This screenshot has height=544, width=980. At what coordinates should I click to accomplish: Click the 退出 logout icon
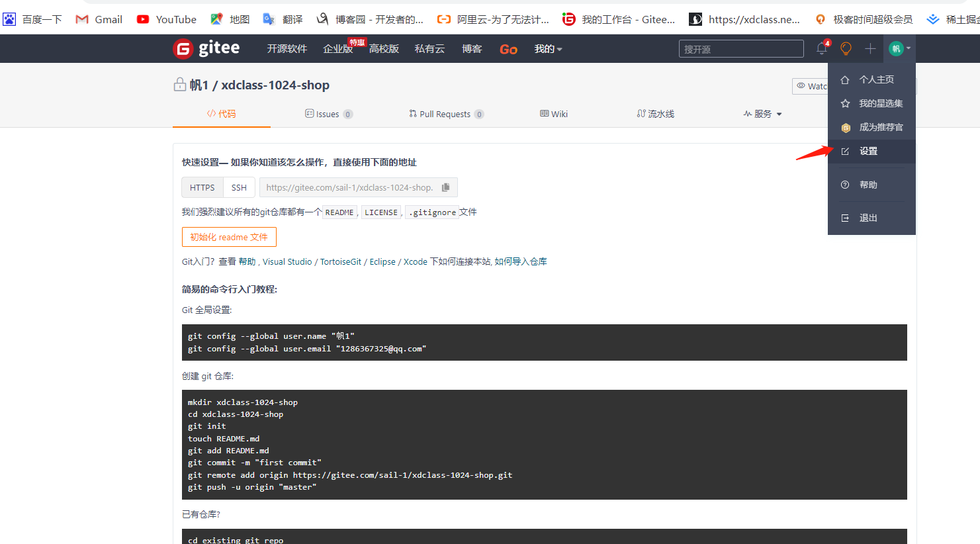[x=845, y=218]
